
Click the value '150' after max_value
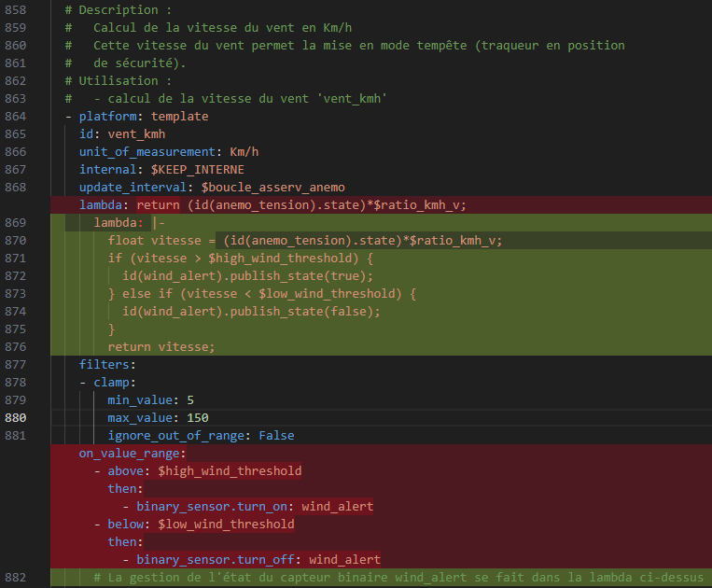(198, 418)
